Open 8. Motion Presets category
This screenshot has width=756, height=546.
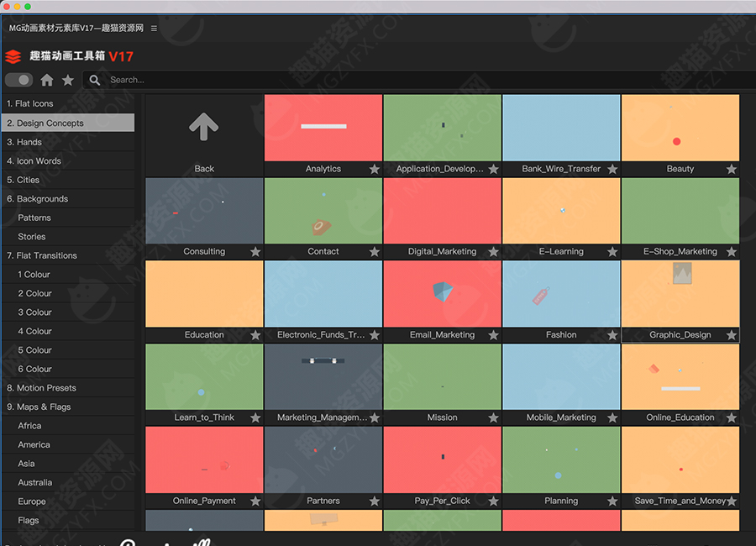[68, 388]
